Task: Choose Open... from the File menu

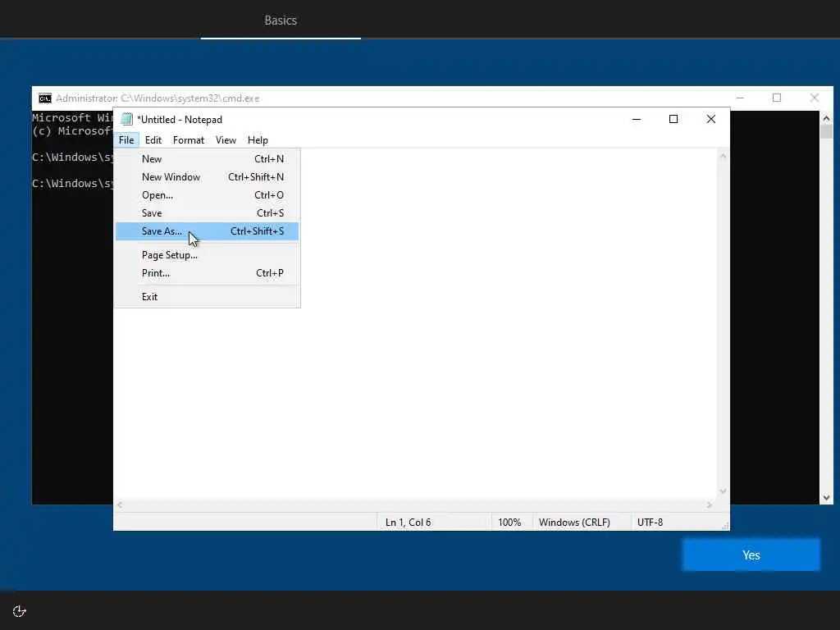Action: coord(207,195)
